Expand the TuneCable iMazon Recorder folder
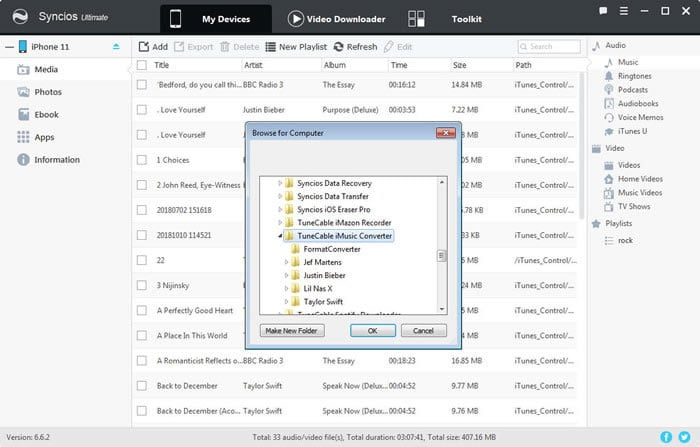Screen dimensions: 700x447 [x=280, y=222]
